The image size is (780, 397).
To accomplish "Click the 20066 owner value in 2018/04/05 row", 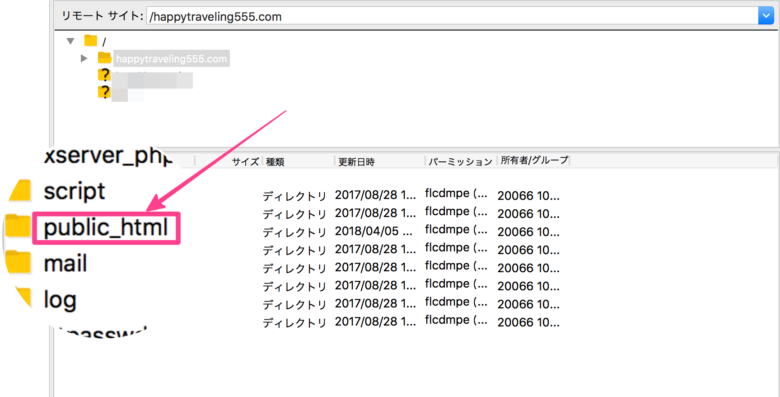I will pyautogui.click(x=528, y=232).
